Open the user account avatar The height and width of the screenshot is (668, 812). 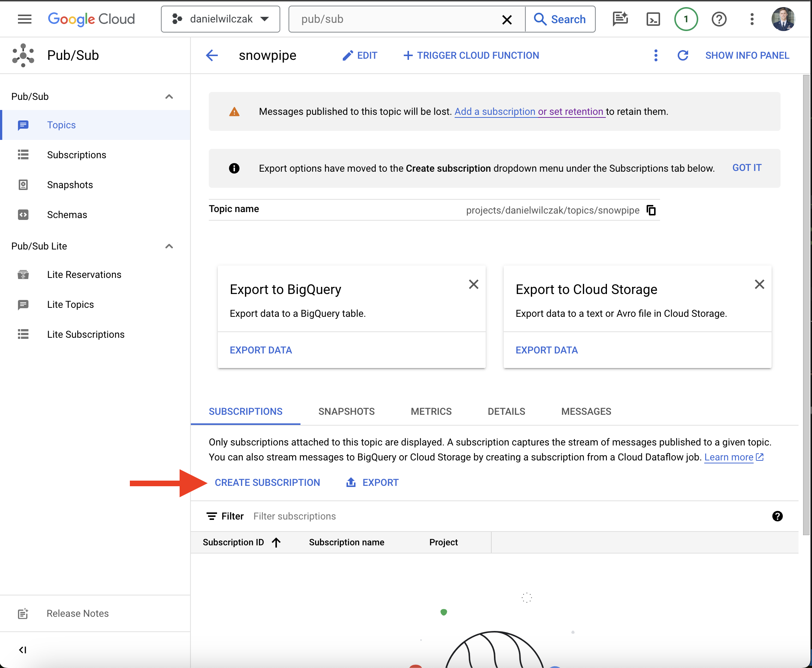coord(783,19)
